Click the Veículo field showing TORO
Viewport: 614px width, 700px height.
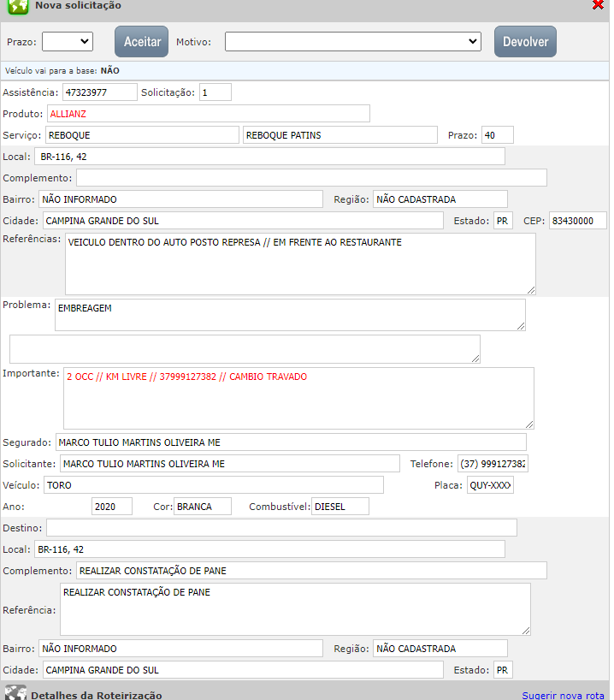[x=213, y=485]
